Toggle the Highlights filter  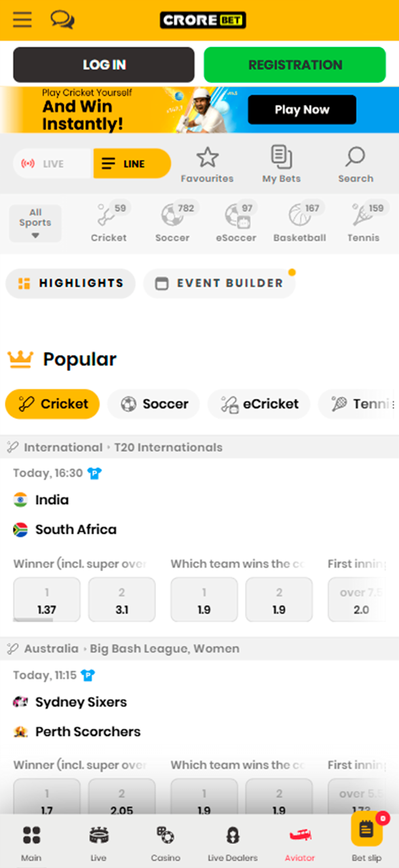point(70,283)
